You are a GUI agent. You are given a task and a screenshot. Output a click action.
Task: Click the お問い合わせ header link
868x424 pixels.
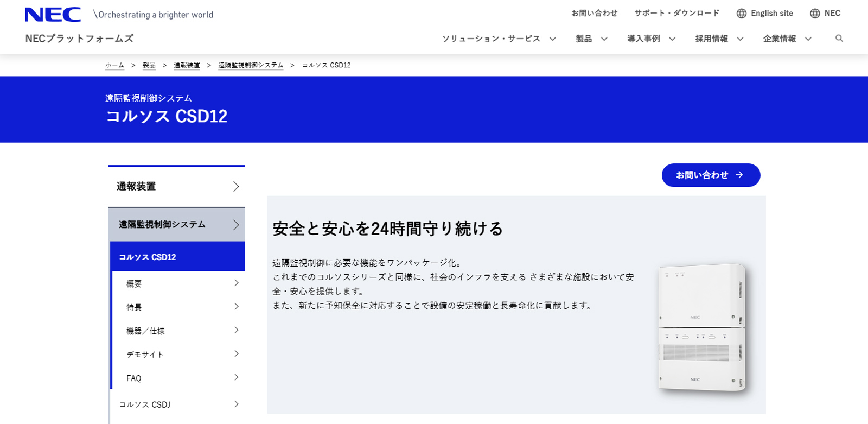click(594, 14)
